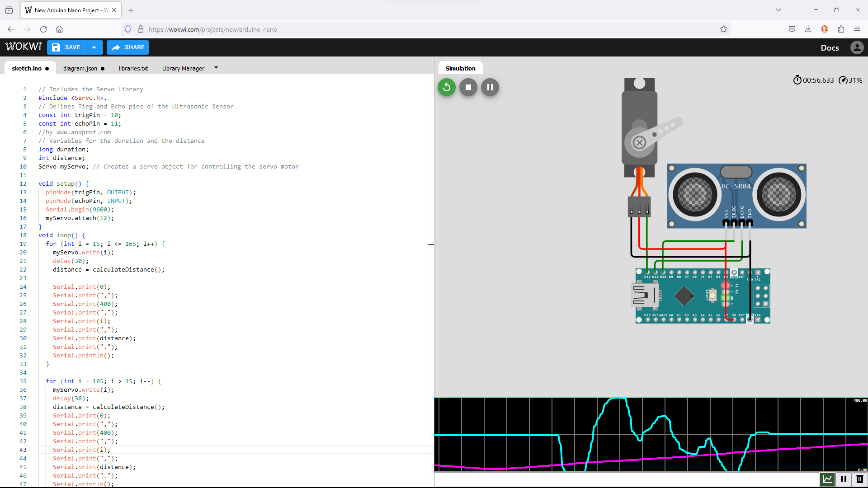Open the libraries.txt tab
The width and height of the screenshot is (868, 488).
click(x=133, y=68)
